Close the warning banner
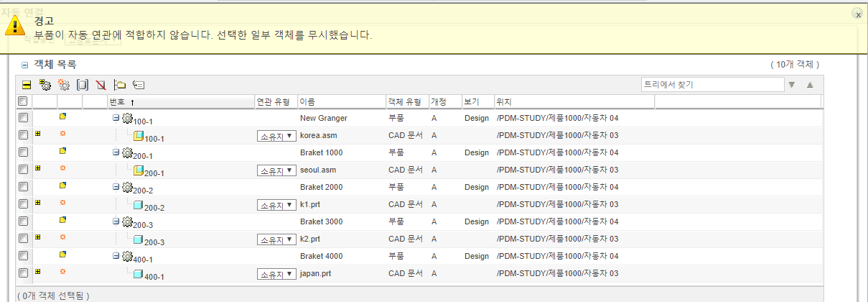 (857, 13)
